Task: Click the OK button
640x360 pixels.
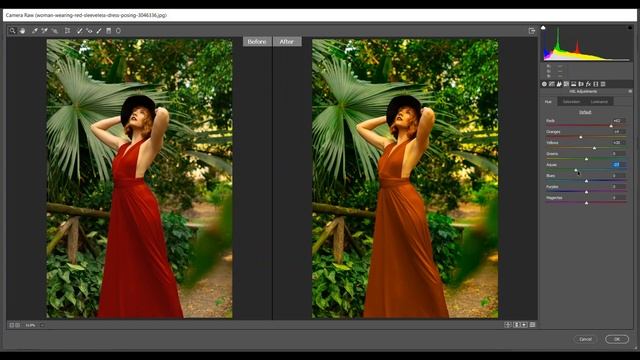Action: tap(617, 339)
